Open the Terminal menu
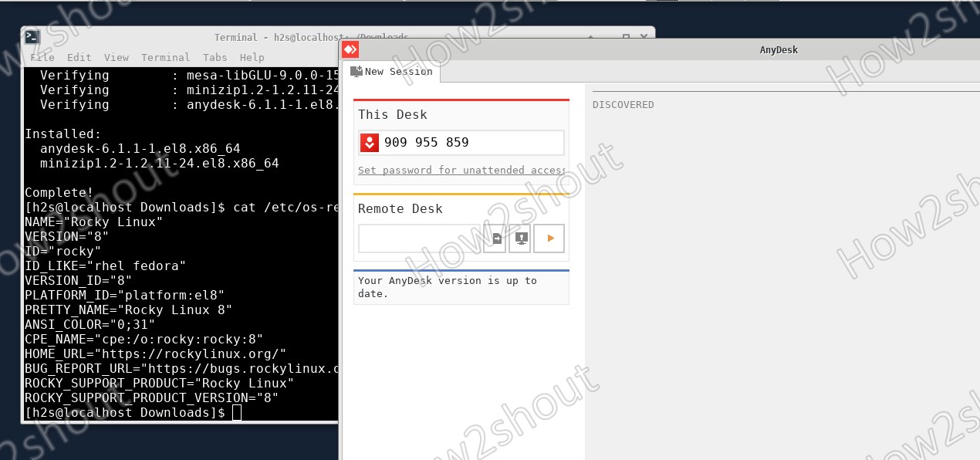 coord(165,57)
